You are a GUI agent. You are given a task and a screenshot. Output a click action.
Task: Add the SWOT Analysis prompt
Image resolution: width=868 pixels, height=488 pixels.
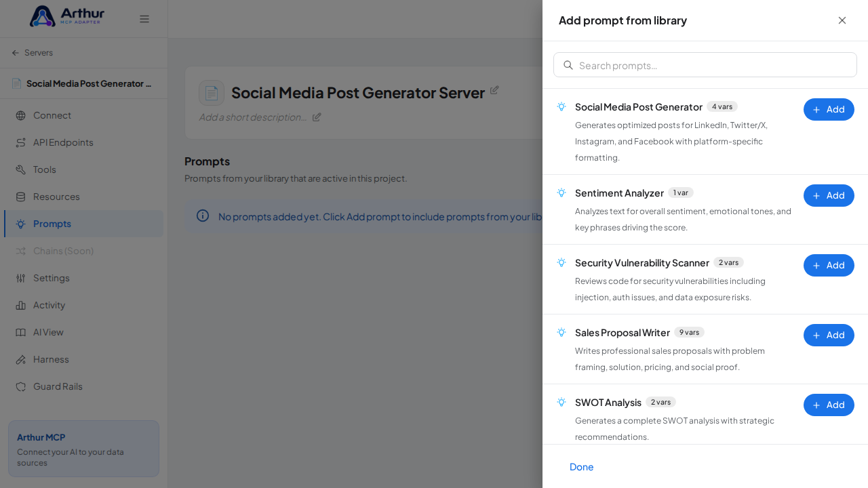coord(829,405)
